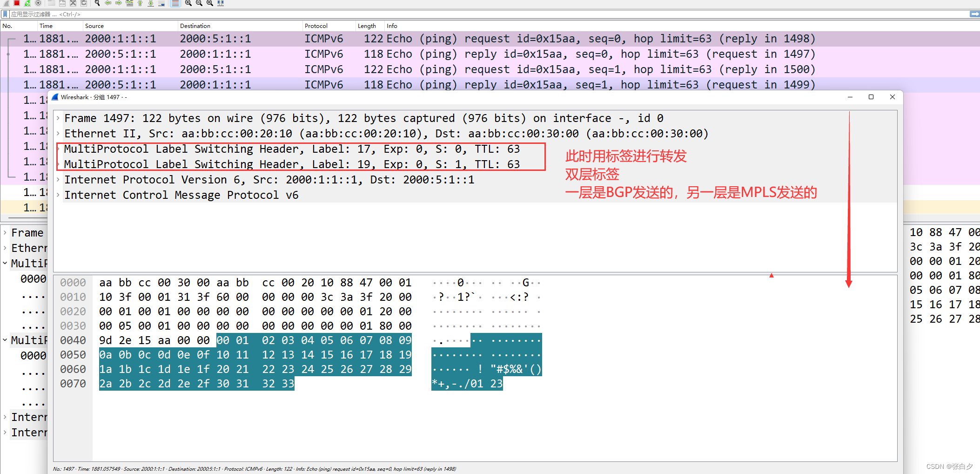Click ASCII column text "#$%&'()
Screen dimensions: 980x474
click(x=516, y=369)
